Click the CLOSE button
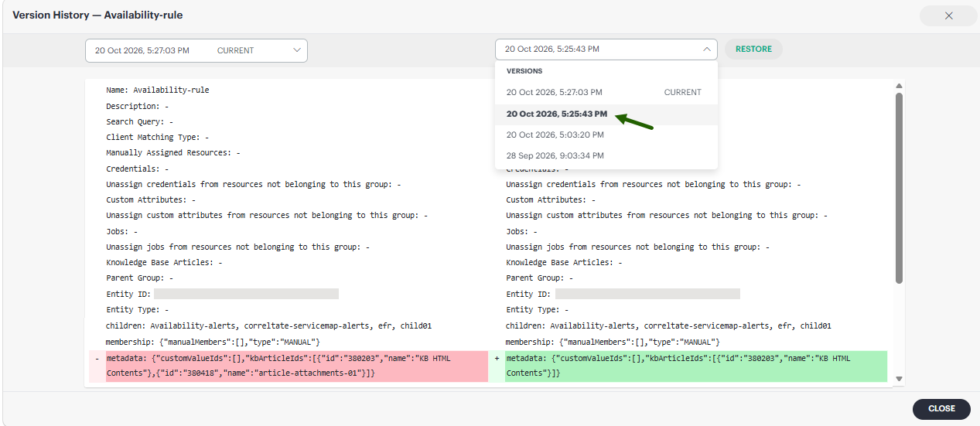This screenshot has height=426, width=980. 941,408
